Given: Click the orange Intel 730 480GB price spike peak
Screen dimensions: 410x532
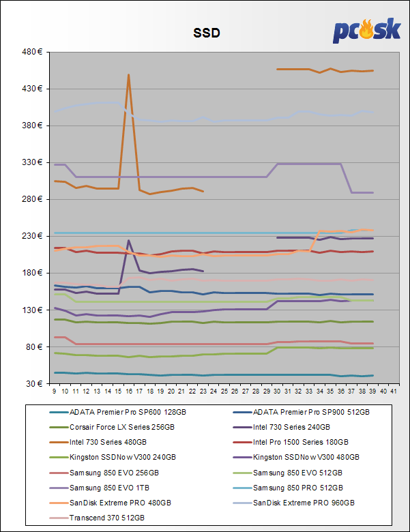Looking at the screenshot, I should [128, 75].
